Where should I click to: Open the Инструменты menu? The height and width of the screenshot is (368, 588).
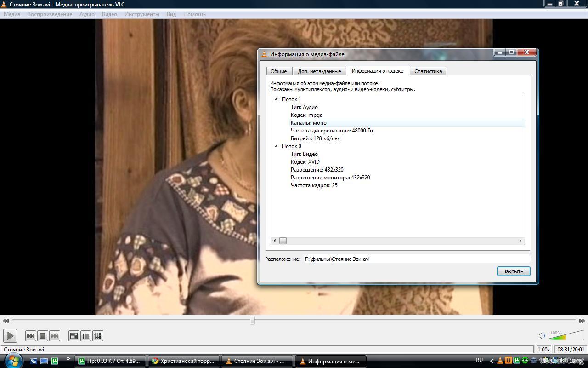141,14
